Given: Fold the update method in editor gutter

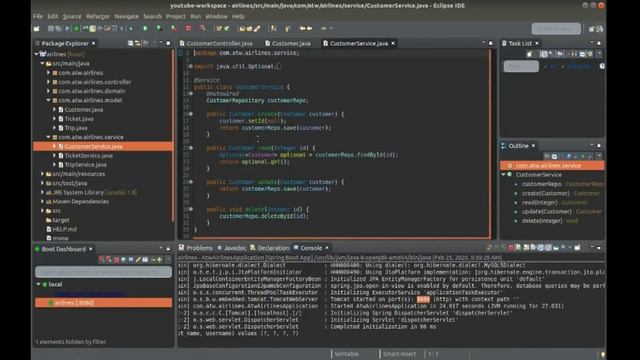Looking at the screenshot, I should [x=191, y=182].
